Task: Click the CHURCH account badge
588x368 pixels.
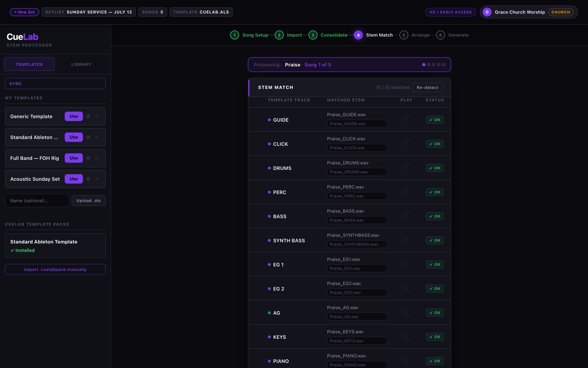Action: point(561,12)
